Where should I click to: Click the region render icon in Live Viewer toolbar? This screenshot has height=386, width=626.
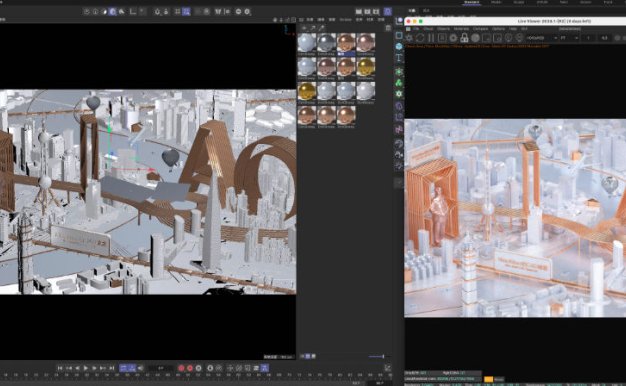tap(486, 38)
